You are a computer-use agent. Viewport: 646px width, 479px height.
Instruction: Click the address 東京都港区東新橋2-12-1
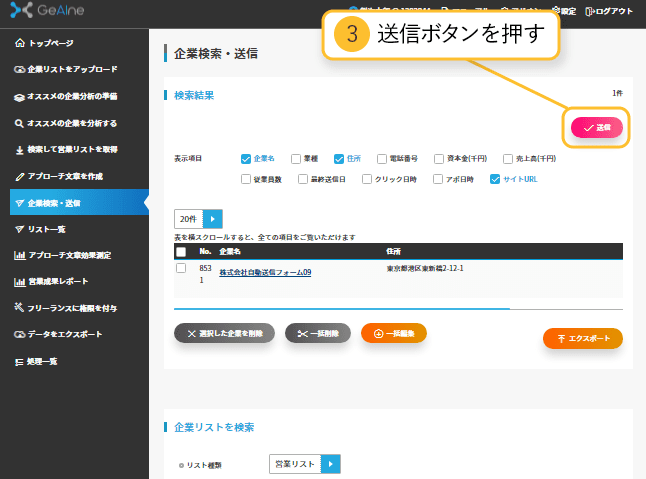tap(425, 269)
